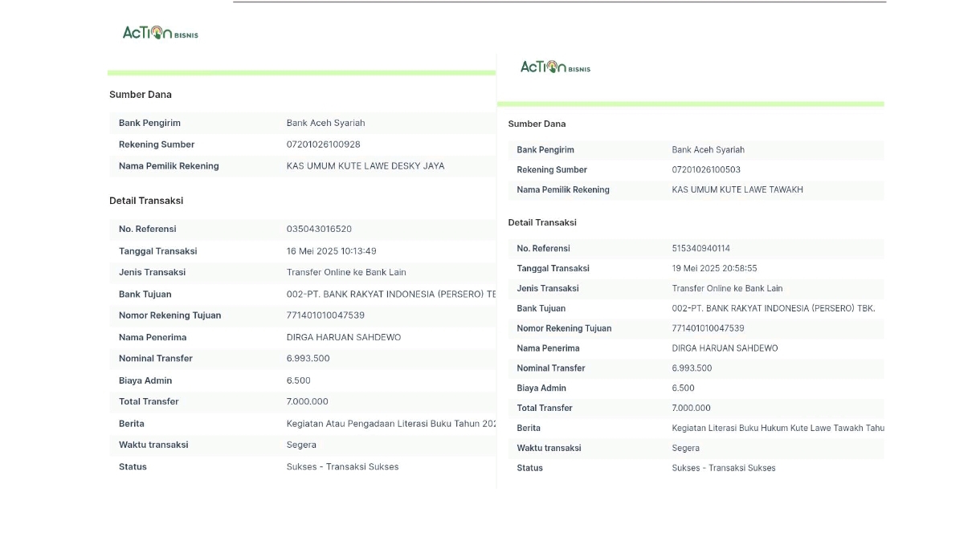Select 'Transfer Online ke Bank Lain' in the 19 Mei receipt
Viewport: 980px width, 553px height.
click(727, 289)
